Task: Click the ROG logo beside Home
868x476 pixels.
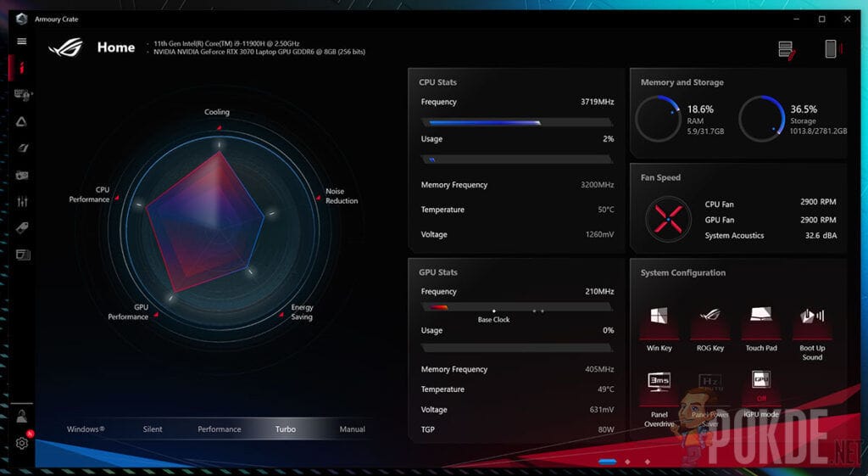Action: [x=66, y=48]
